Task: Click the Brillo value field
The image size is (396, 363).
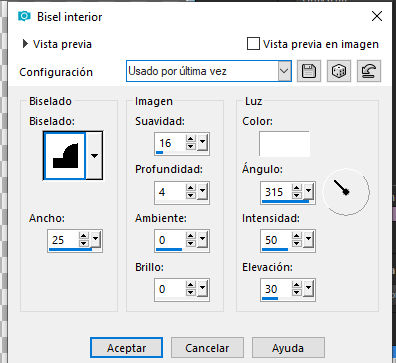Action: click(x=170, y=289)
